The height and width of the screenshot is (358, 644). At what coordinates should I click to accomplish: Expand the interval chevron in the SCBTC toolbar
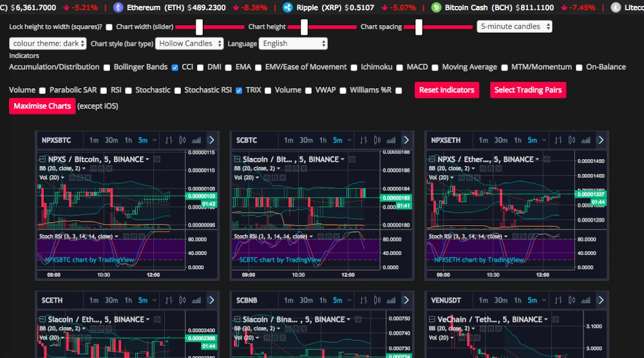pos(349,140)
